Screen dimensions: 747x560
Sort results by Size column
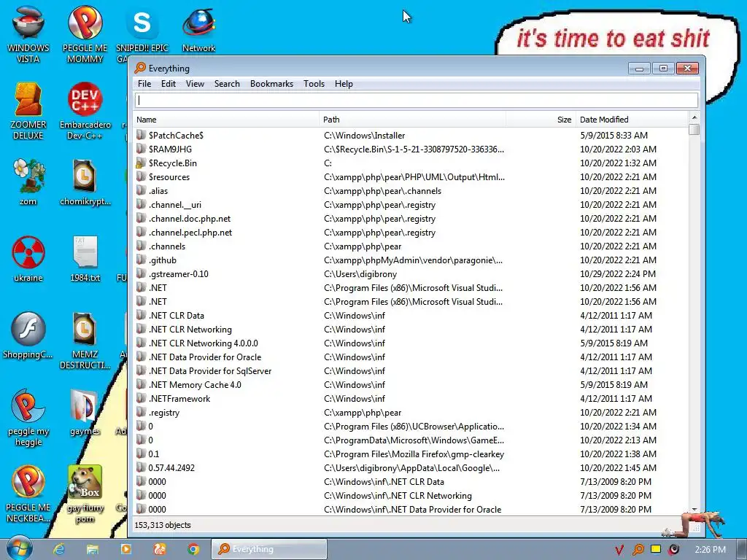tap(541, 120)
